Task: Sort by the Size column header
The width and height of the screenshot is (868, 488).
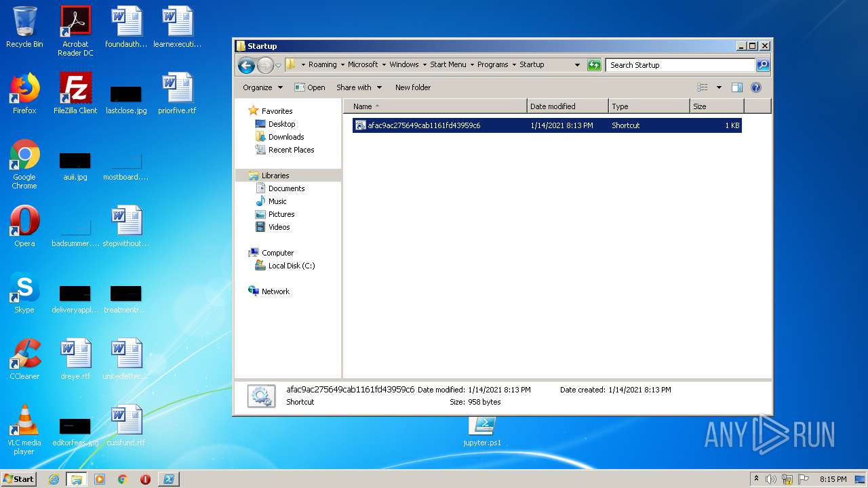Action: pos(717,106)
